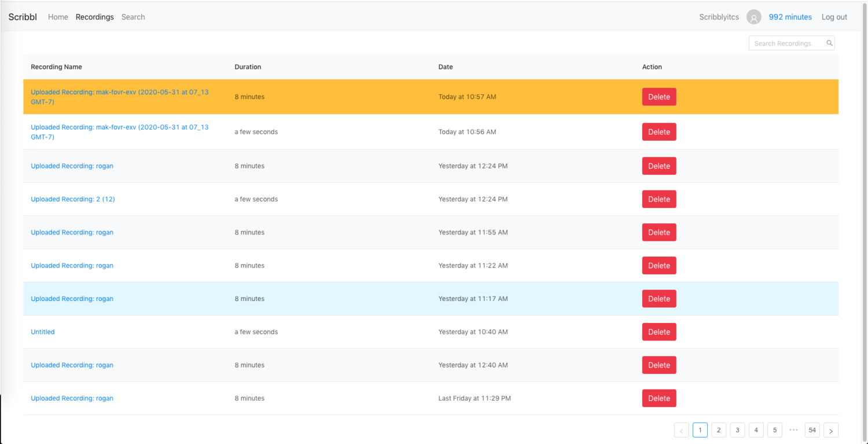868x444 pixels.
Task: Go to page 5
Action: (775, 430)
